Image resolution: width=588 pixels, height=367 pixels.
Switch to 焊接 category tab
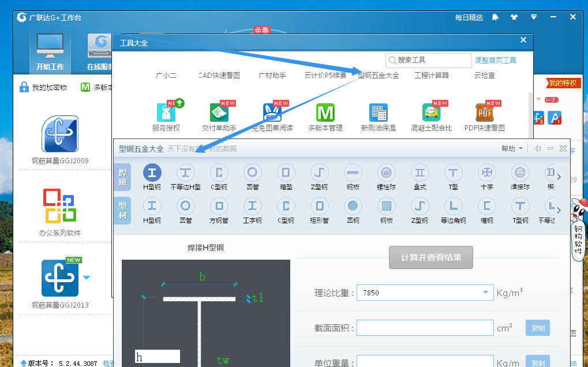tap(122, 177)
